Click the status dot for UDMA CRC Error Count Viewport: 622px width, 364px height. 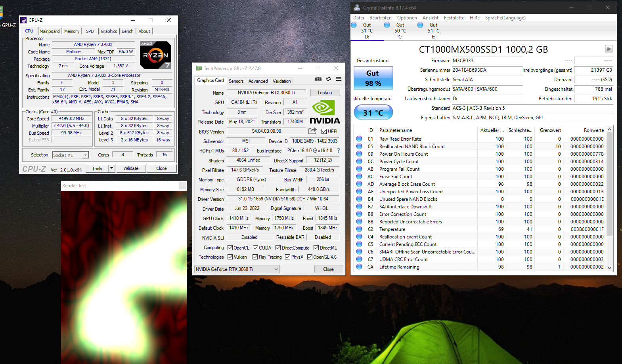359,259
